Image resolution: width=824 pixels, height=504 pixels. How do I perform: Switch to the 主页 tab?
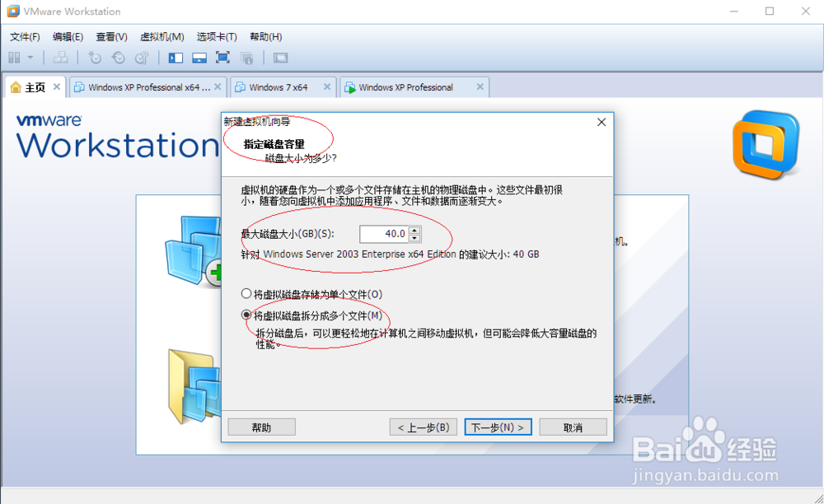(35, 87)
